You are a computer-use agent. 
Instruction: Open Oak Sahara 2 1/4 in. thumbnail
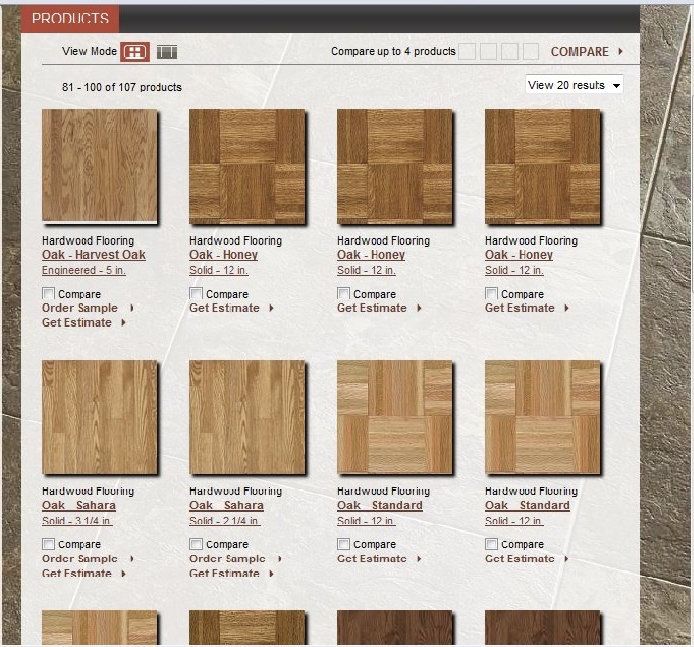(x=247, y=417)
